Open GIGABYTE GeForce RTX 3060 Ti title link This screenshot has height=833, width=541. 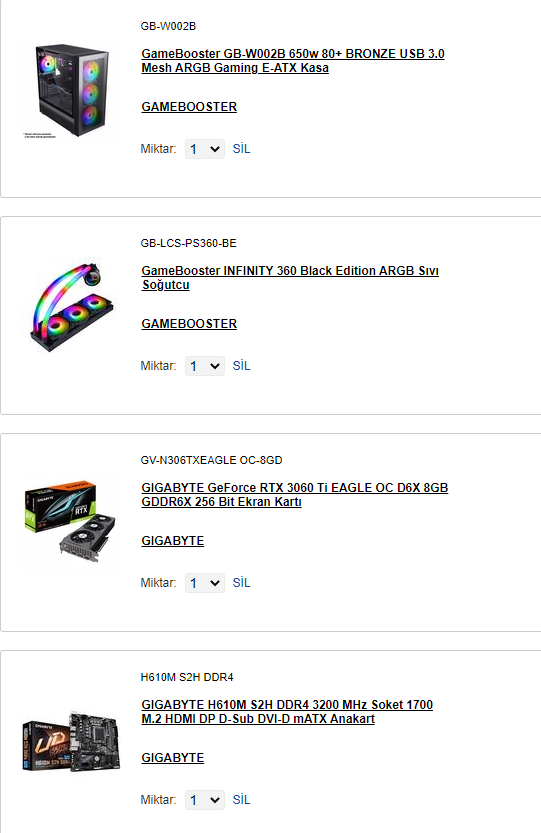[x=294, y=495]
